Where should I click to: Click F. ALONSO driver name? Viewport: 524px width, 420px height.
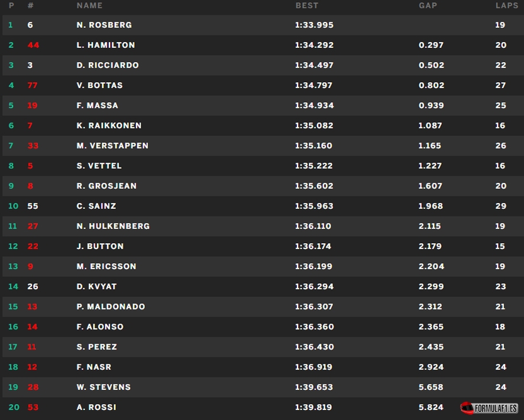coord(100,327)
